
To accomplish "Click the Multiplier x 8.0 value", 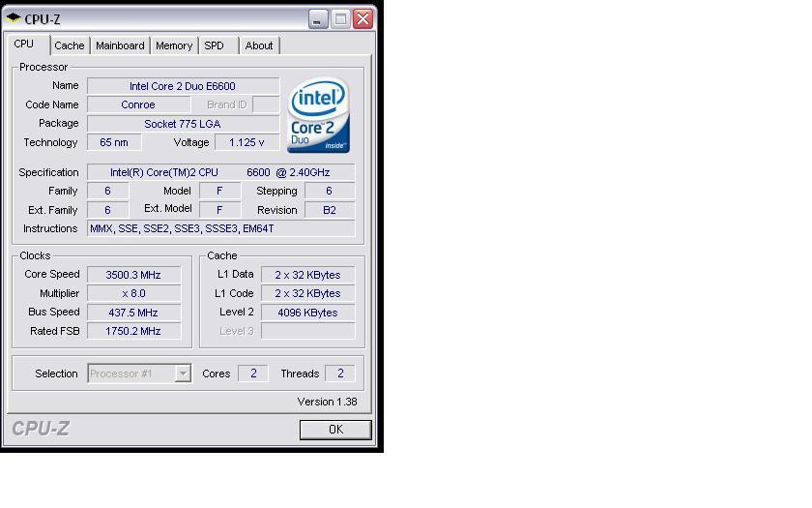I will click(133, 293).
